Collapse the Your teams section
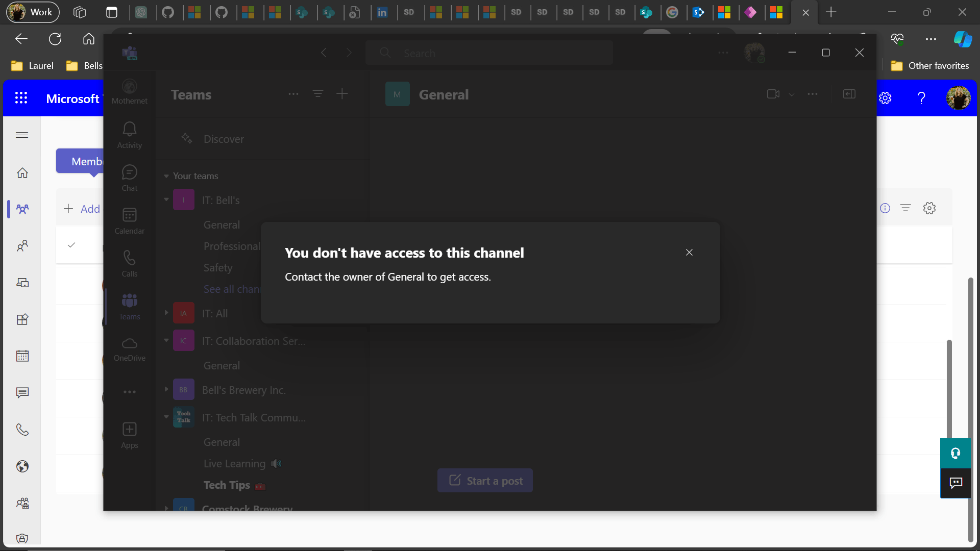 [166, 176]
